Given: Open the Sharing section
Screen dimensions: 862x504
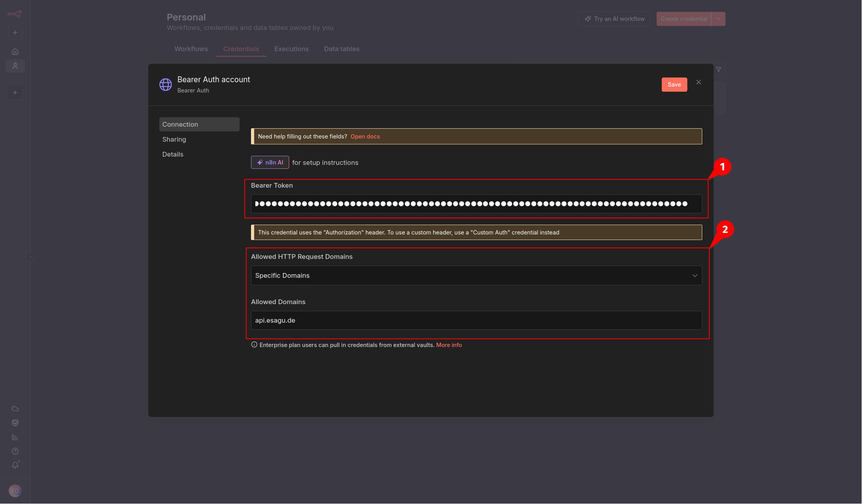Looking at the screenshot, I should (x=199, y=139).
